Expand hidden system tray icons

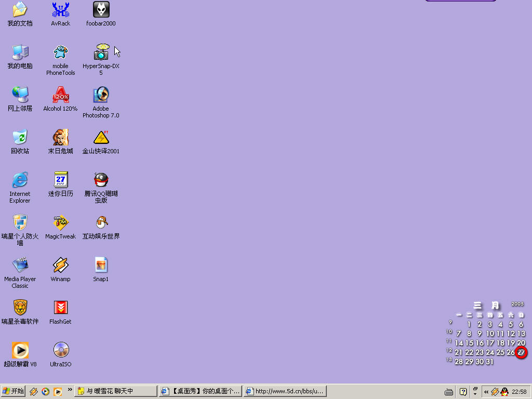(x=486, y=392)
